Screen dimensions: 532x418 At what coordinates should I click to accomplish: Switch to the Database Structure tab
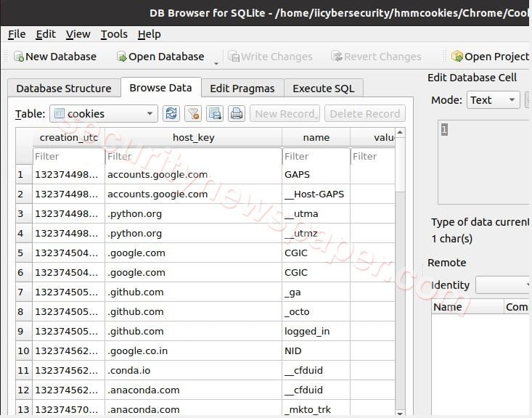(64, 89)
